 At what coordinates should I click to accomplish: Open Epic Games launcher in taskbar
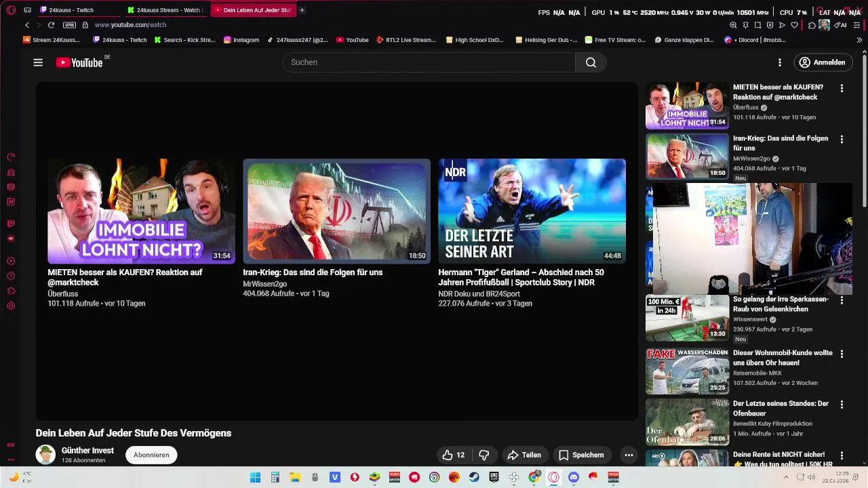point(494,477)
